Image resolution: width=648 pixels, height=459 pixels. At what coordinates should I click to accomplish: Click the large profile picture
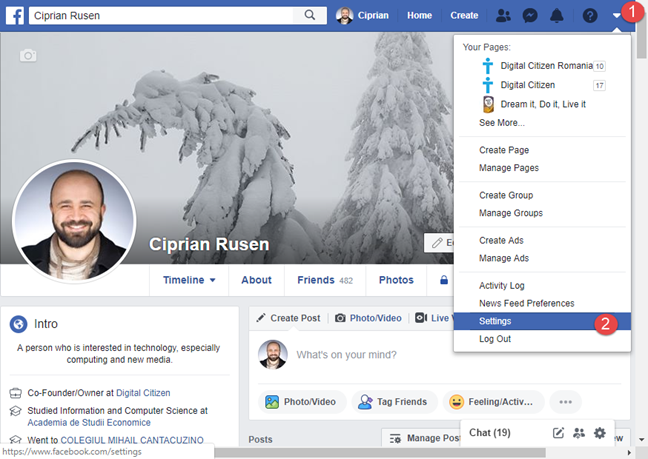tap(74, 221)
